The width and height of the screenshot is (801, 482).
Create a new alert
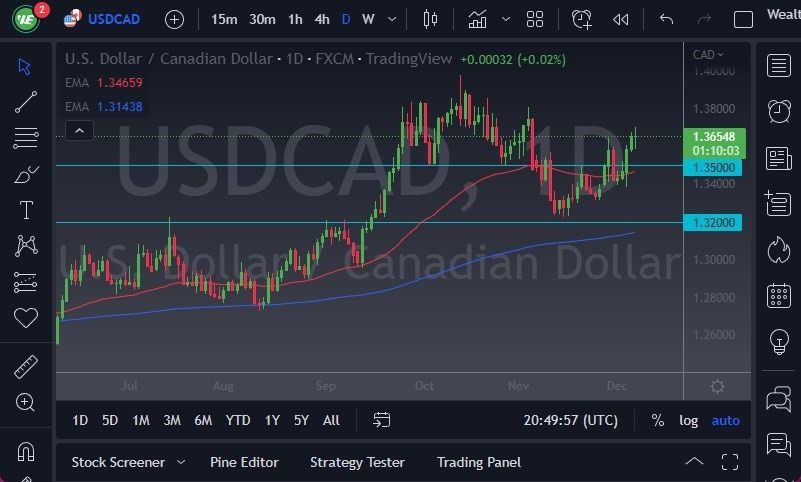tap(581, 19)
